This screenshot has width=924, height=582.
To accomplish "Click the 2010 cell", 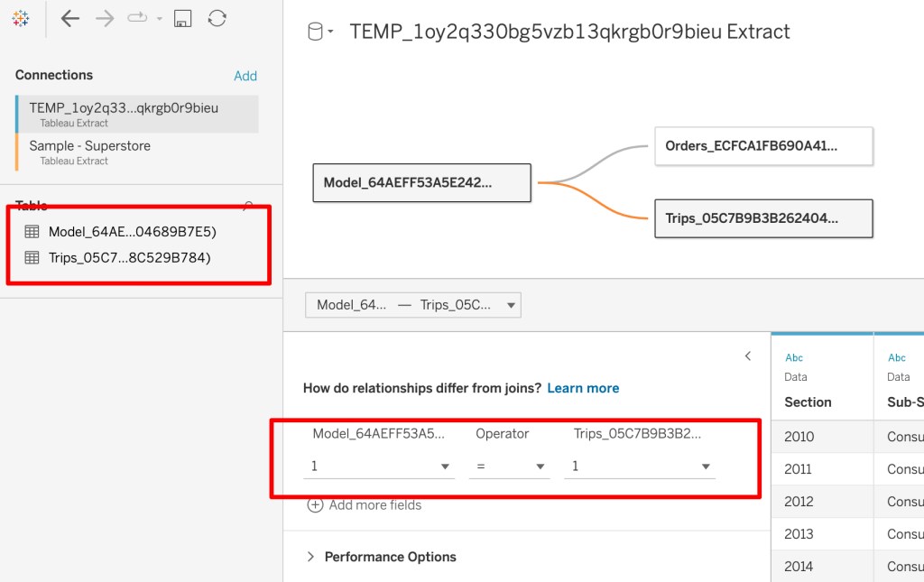I will [822, 437].
